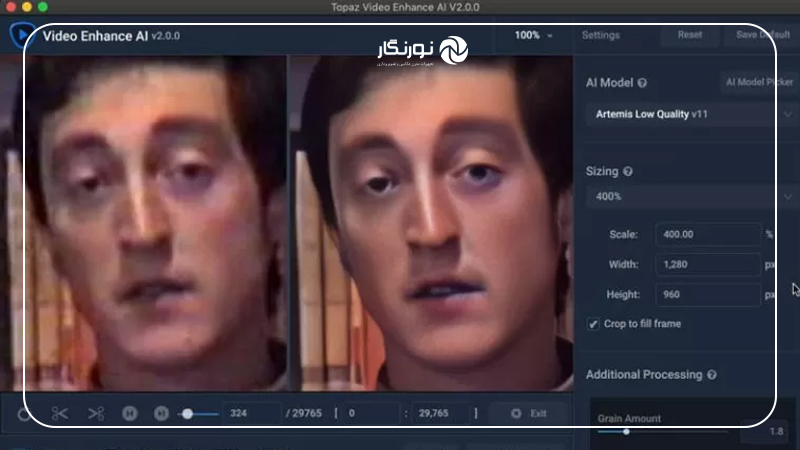Screen dimensions: 800x450
Task: Click the green zoom window button
Action: point(43,7)
